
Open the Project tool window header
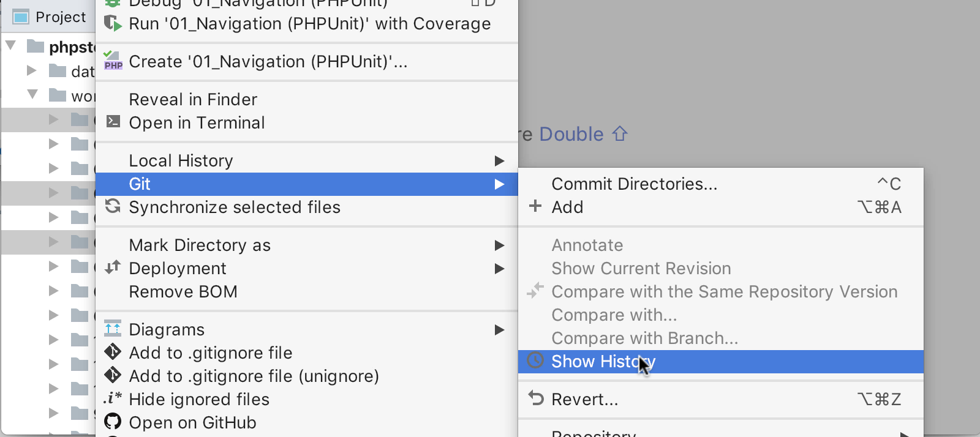[49, 17]
